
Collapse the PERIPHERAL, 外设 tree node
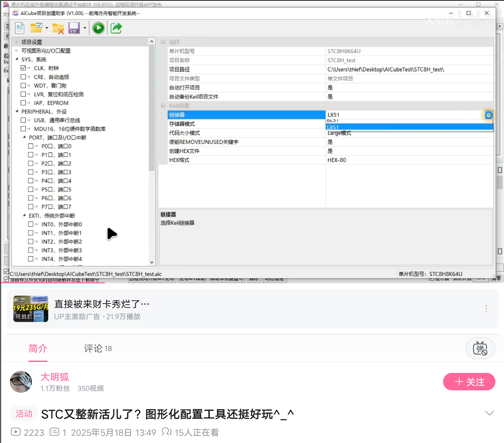click(x=17, y=111)
